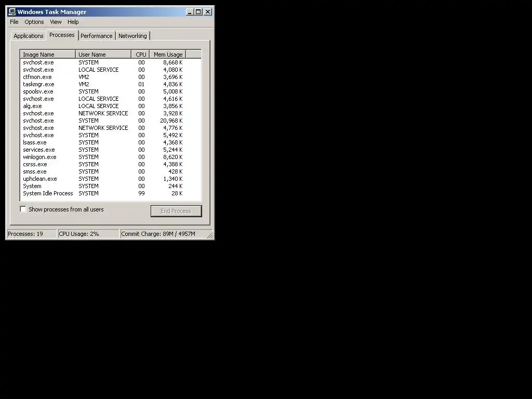Select the csrss.exe process row
The width and height of the screenshot is (532, 399).
[x=111, y=164]
